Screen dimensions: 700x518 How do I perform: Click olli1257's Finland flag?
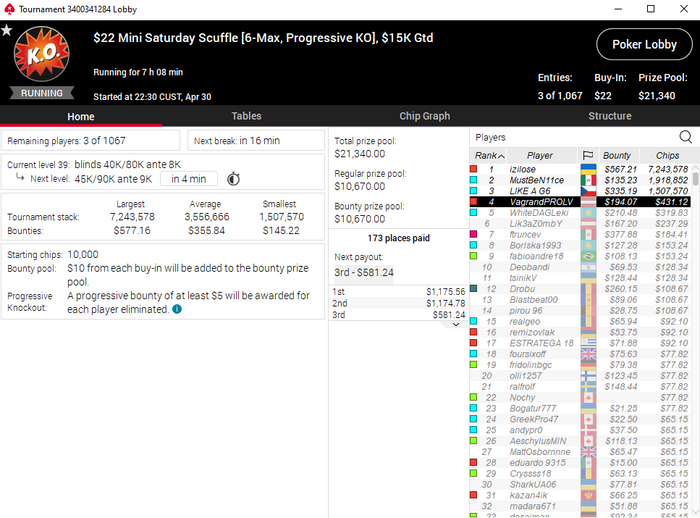(588, 376)
